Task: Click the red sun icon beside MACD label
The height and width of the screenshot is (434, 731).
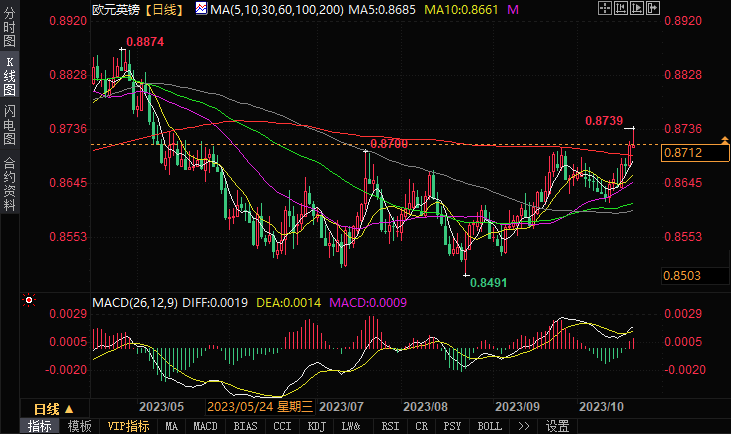Action: click(28, 301)
